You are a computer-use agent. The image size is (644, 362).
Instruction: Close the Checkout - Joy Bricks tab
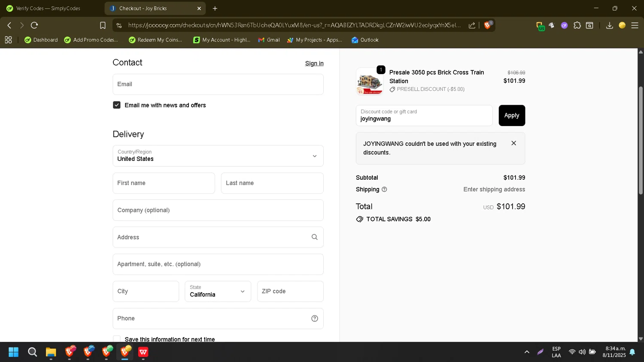(199, 8)
